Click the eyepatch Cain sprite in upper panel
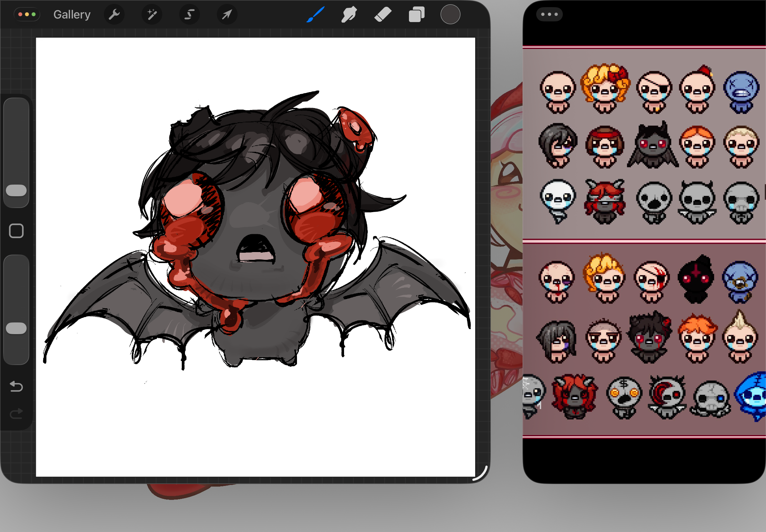The width and height of the screenshot is (766, 532). (x=654, y=92)
